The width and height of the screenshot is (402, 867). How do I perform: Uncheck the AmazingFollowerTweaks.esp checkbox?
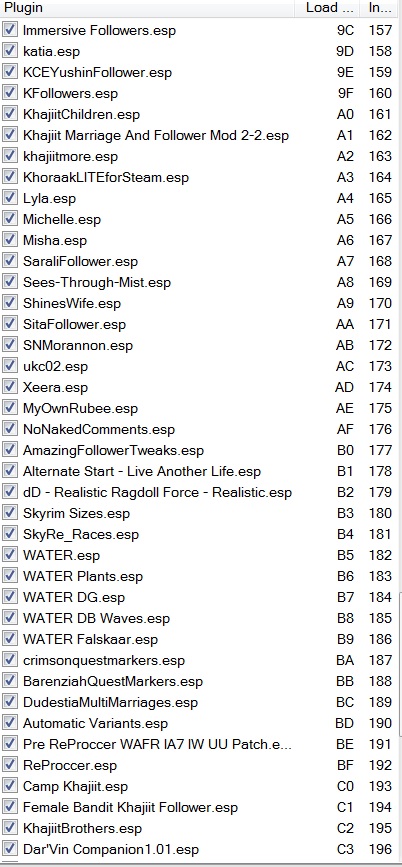[x=10, y=450]
